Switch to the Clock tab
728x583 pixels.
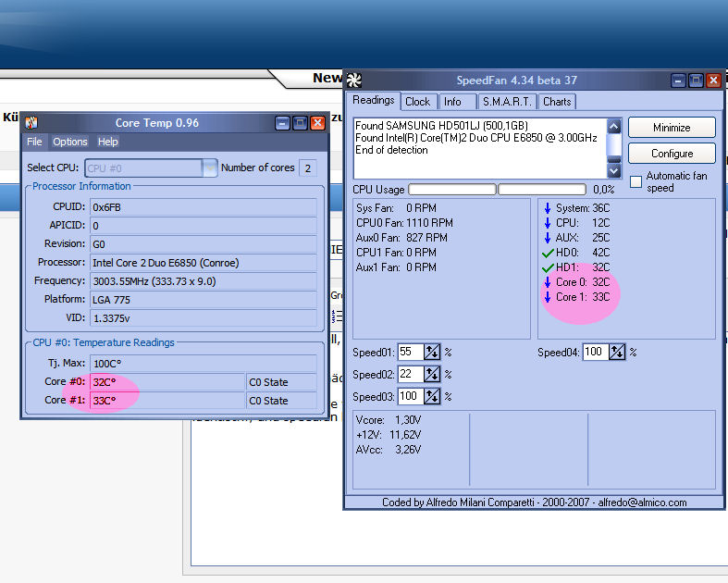coord(418,102)
